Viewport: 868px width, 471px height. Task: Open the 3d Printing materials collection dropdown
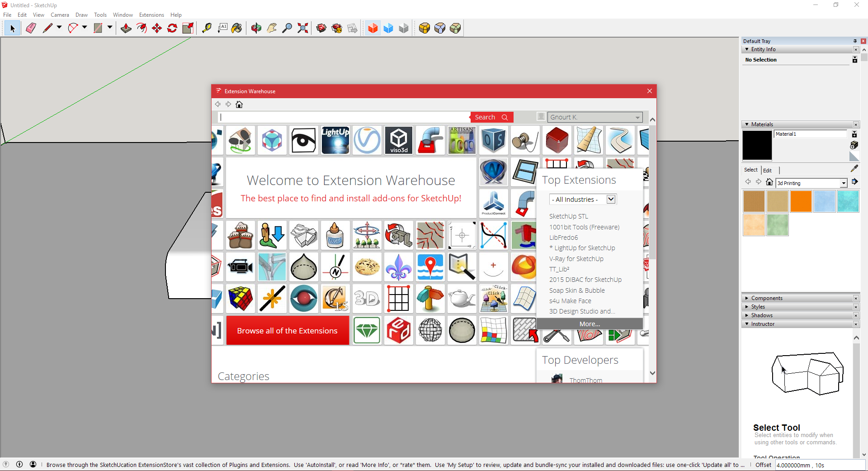pos(843,183)
